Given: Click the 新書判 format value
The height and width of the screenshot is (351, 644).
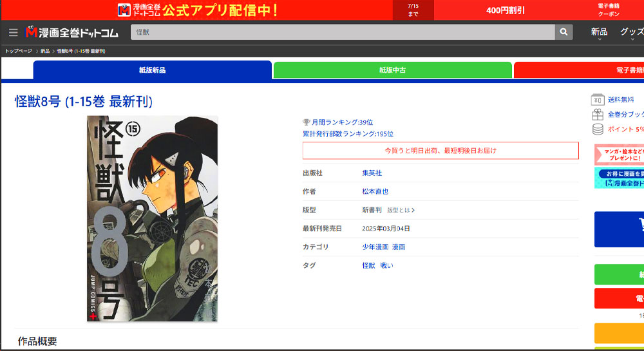Looking at the screenshot, I should [372, 210].
